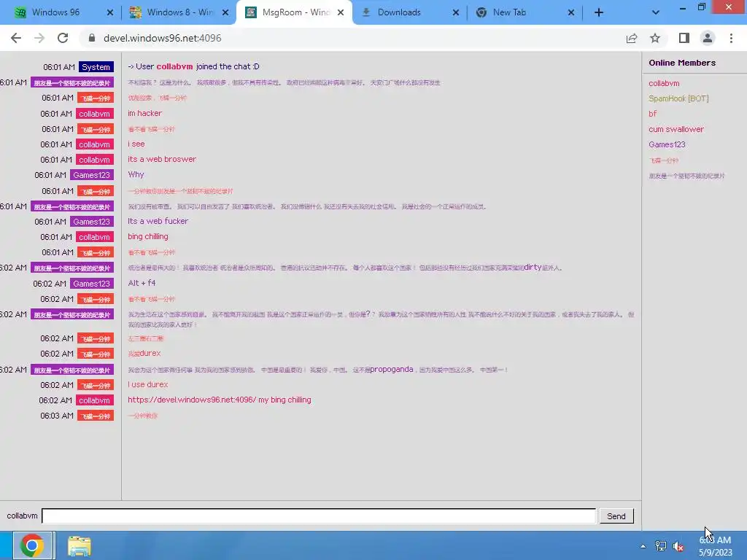Select member bf in Online Members
The width and height of the screenshot is (747, 560).
(x=652, y=114)
